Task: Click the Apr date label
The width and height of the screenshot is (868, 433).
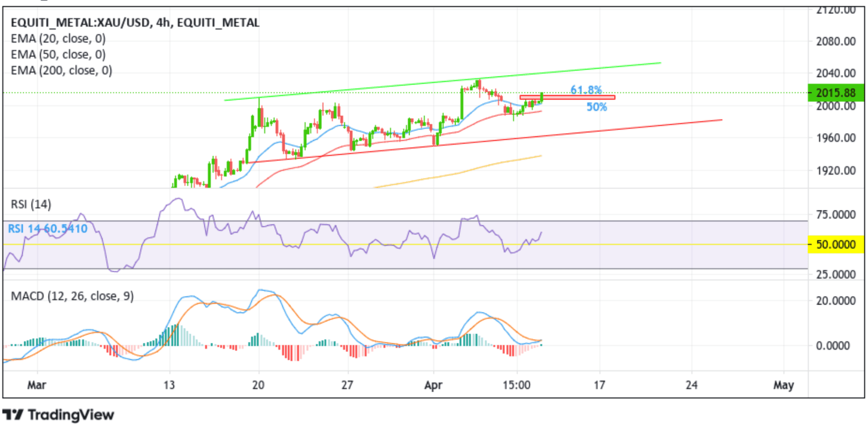Action: (x=433, y=385)
